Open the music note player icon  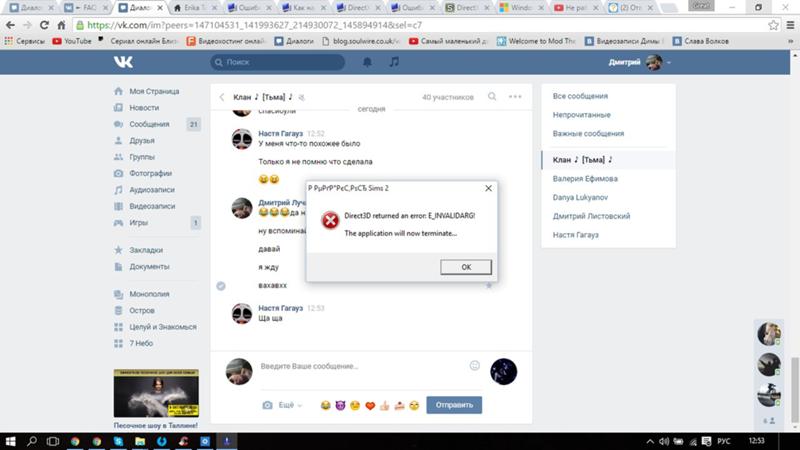pyautogui.click(x=394, y=62)
